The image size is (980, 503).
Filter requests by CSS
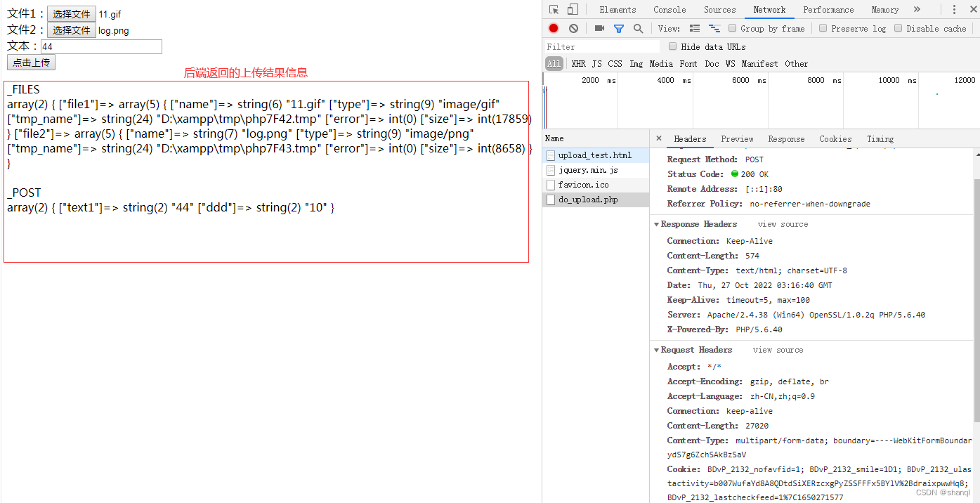pos(615,64)
